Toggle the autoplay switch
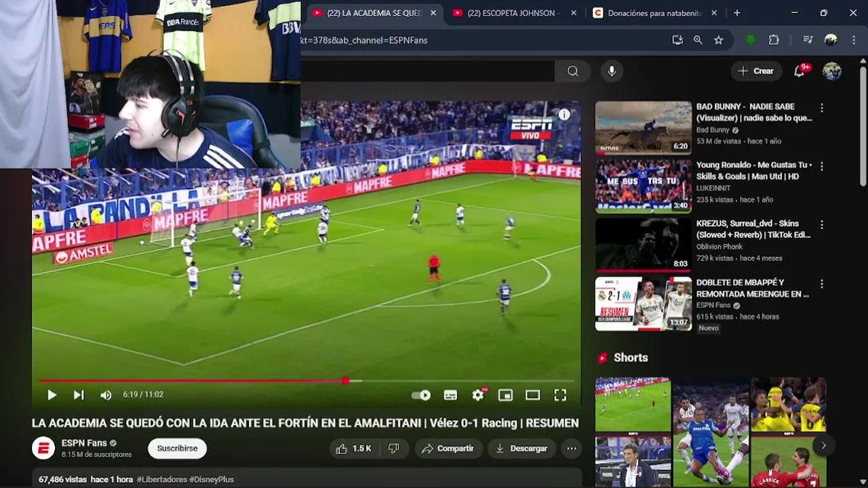 (x=421, y=395)
